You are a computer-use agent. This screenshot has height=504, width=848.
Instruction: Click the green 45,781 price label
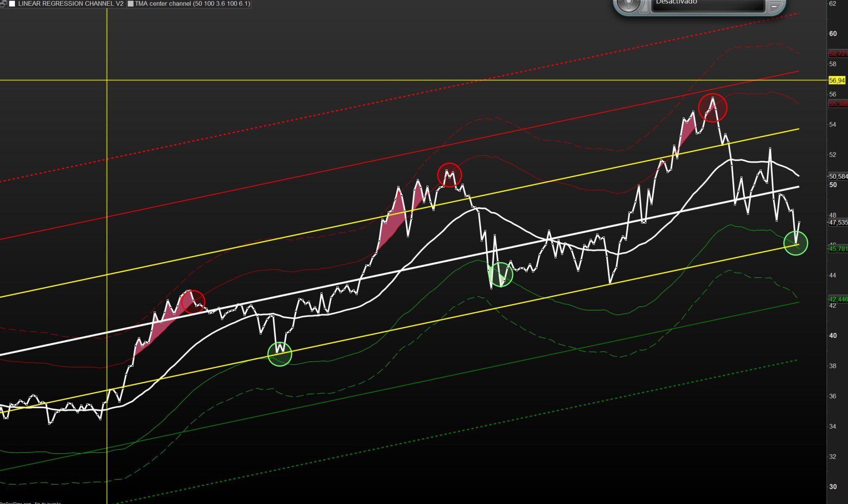click(x=838, y=249)
